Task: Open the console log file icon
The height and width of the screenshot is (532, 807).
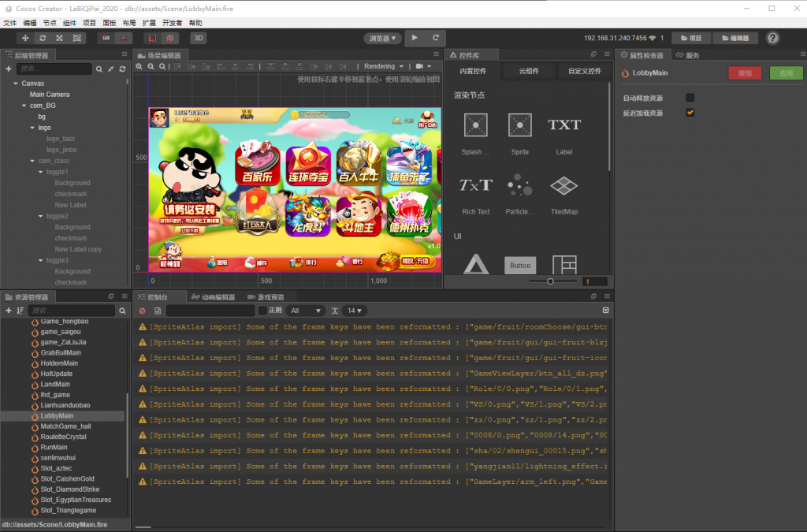Action: [158, 311]
